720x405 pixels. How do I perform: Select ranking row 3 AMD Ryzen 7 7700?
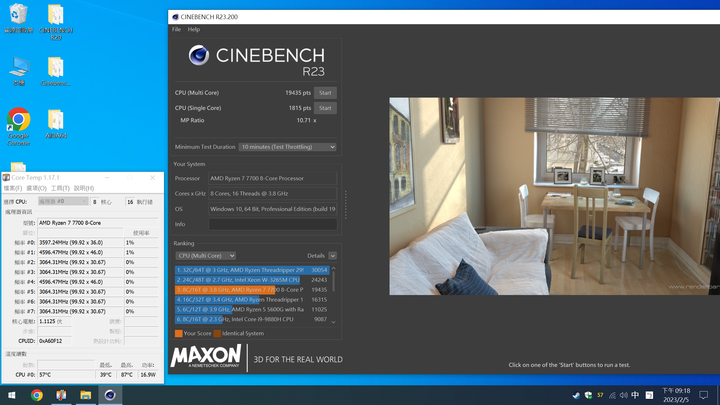(252, 290)
